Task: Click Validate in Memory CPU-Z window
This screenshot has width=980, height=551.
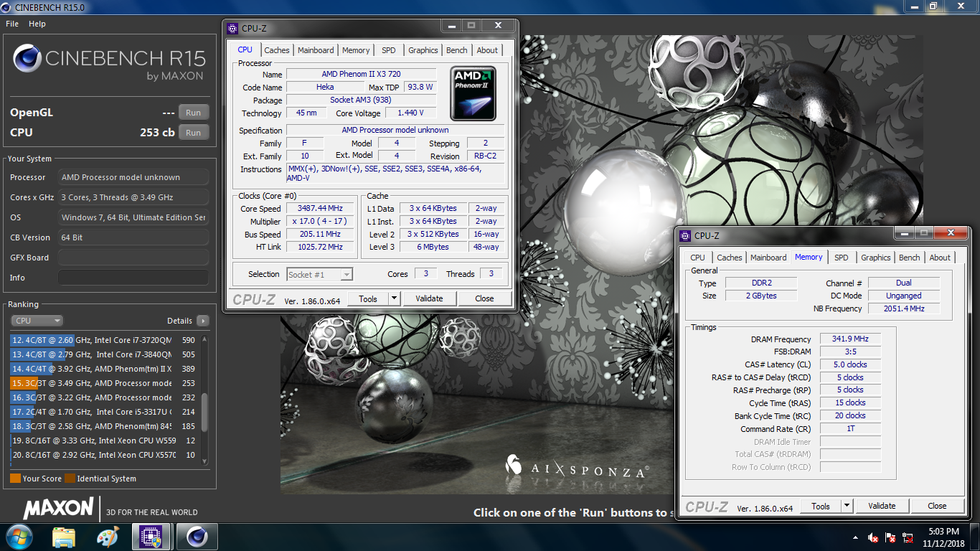Action: (882, 506)
